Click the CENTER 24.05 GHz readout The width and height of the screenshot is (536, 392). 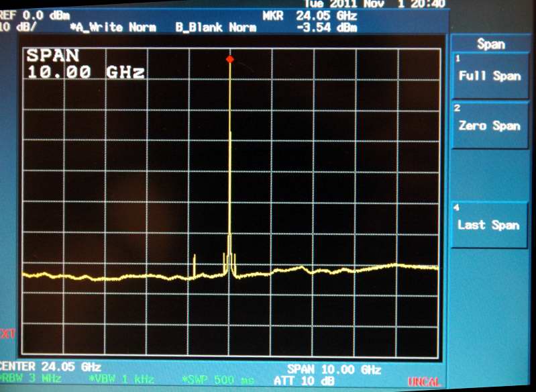[x=50, y=367]
